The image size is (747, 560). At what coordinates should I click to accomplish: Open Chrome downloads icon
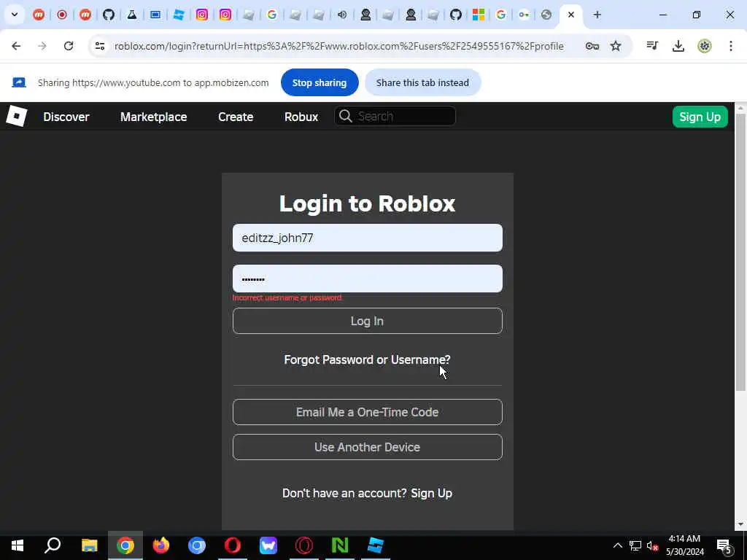678,46
